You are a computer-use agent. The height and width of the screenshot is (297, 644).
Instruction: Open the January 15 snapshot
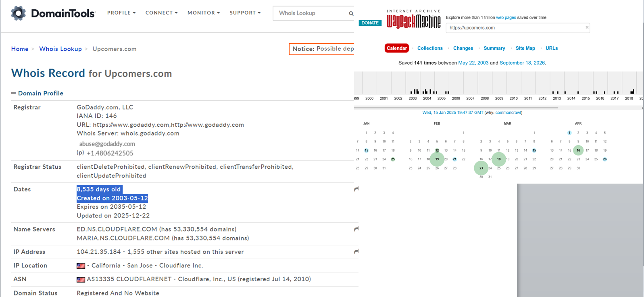[x=366, y=150]
